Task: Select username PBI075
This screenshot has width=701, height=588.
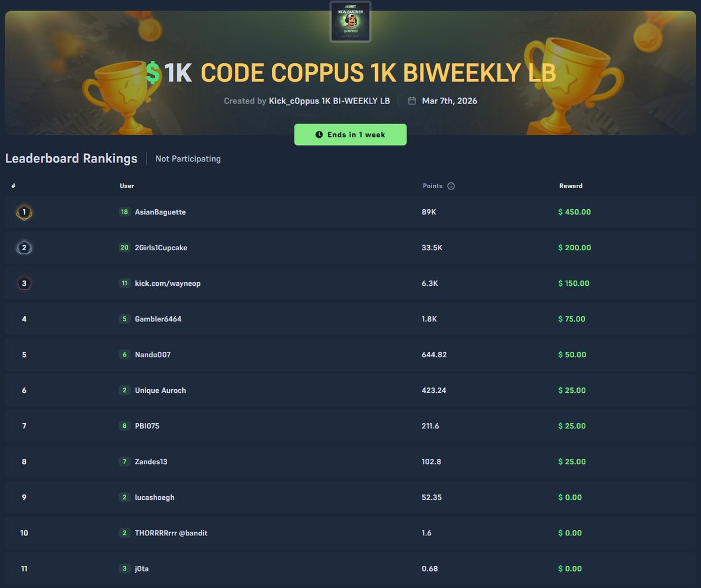Action: 147,426
